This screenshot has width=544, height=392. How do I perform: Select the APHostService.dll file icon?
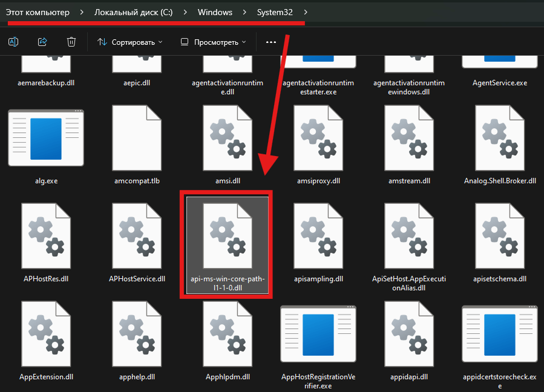(x=137, y=236)
